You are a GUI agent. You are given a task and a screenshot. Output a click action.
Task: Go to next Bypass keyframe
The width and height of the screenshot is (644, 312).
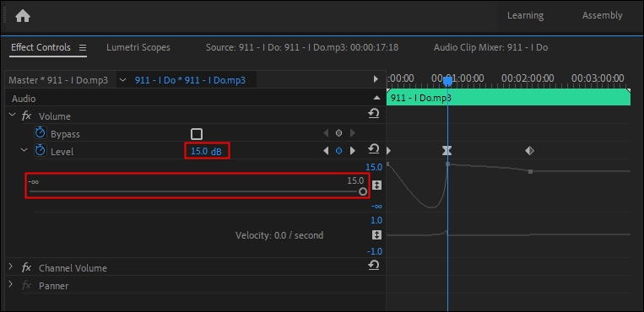[x=353, y=133]
